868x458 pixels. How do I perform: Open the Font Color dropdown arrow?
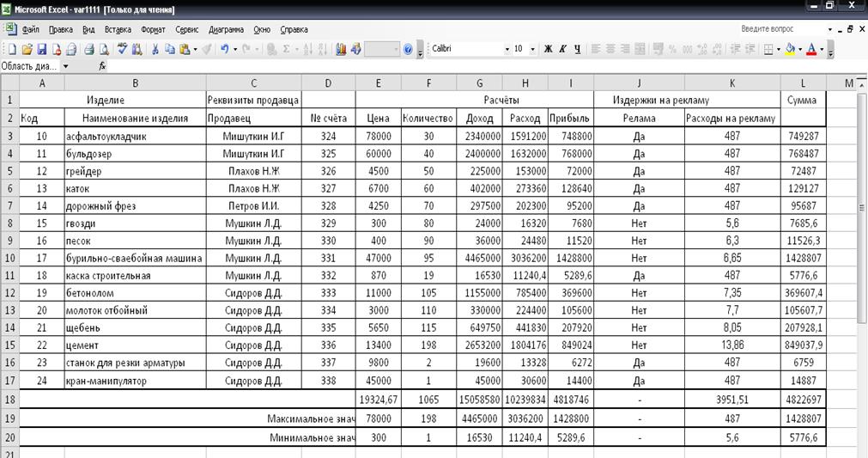(x=822, y=49)
